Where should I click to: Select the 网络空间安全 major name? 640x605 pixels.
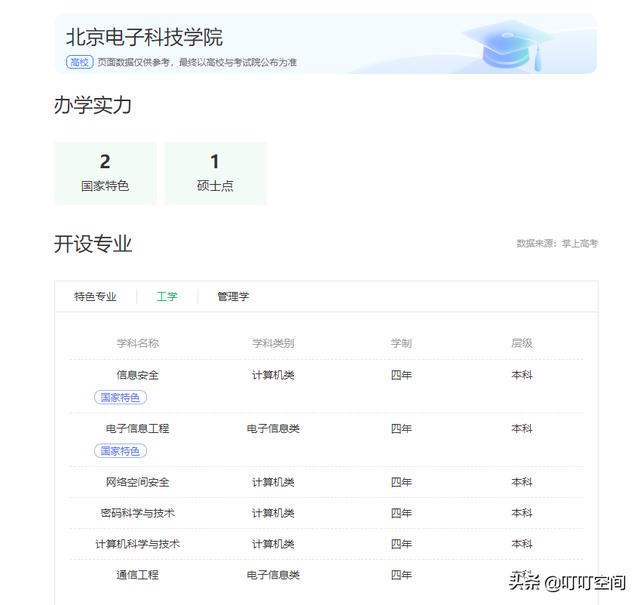pos(138,482)
